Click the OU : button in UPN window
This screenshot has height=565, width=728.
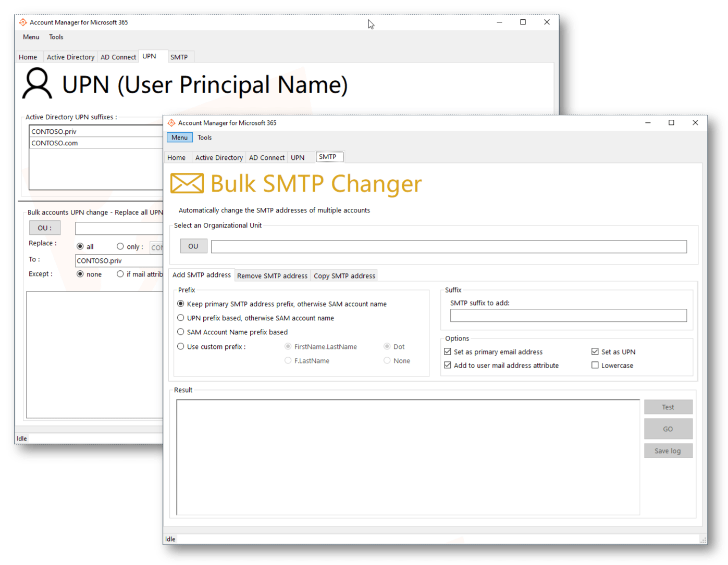[x=45, y=228]
